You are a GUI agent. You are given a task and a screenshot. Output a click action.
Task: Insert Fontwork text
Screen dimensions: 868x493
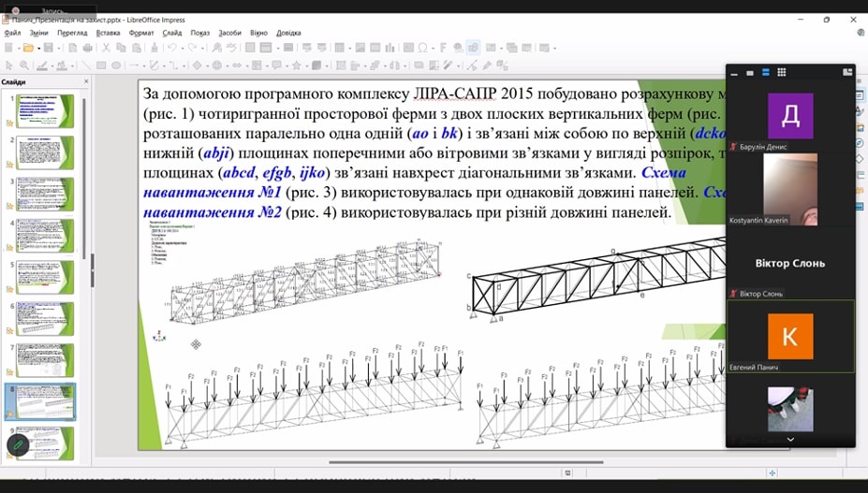pos(444,48)
